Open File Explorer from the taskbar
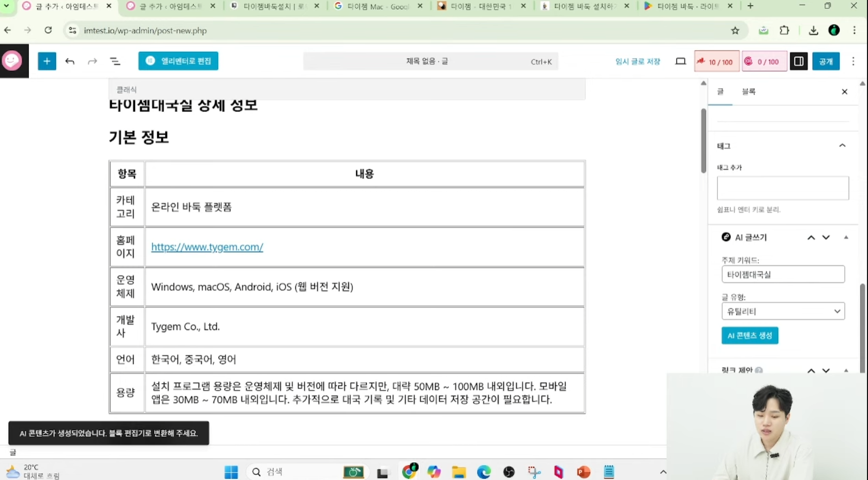This screenshot has width=868, height=480. point(459,472)
